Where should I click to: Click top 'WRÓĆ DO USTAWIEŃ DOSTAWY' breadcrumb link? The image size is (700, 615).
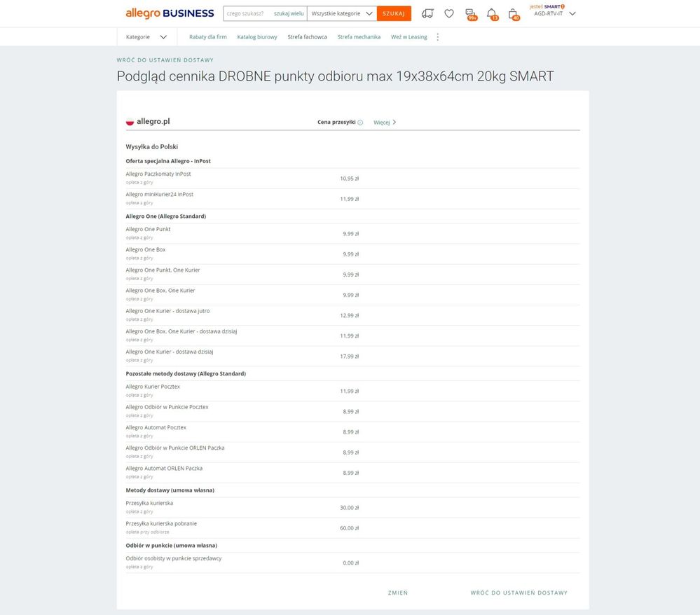165,60
